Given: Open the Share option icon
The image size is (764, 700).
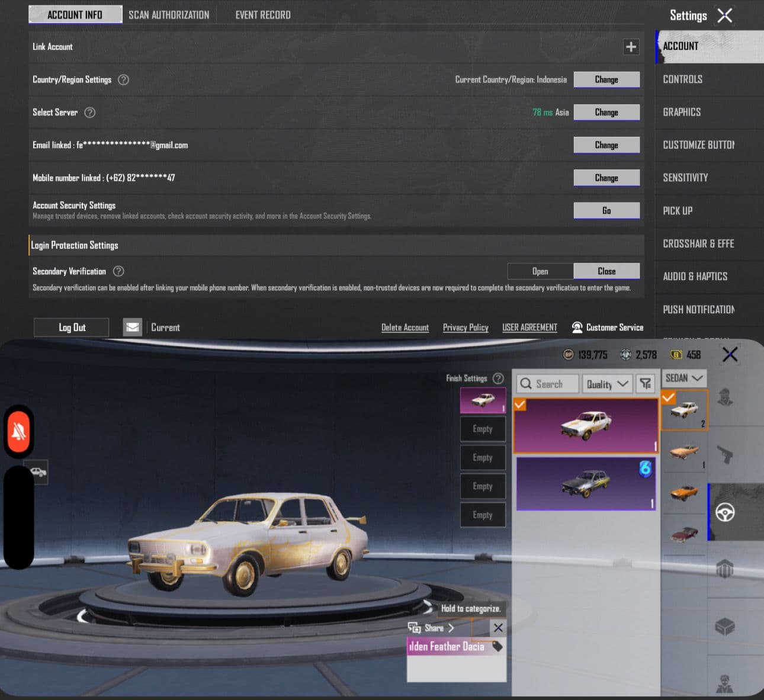Looking at the screenshot, I should coord(414,628).
